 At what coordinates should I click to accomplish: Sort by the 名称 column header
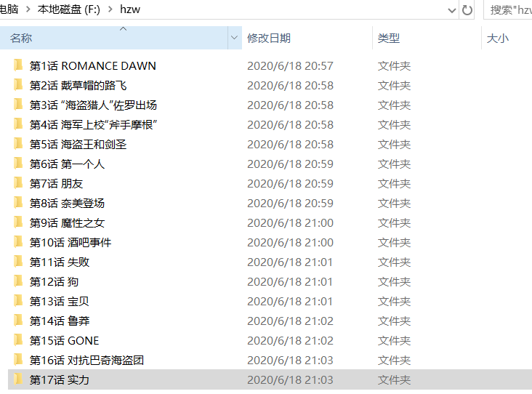pos(114,38)
